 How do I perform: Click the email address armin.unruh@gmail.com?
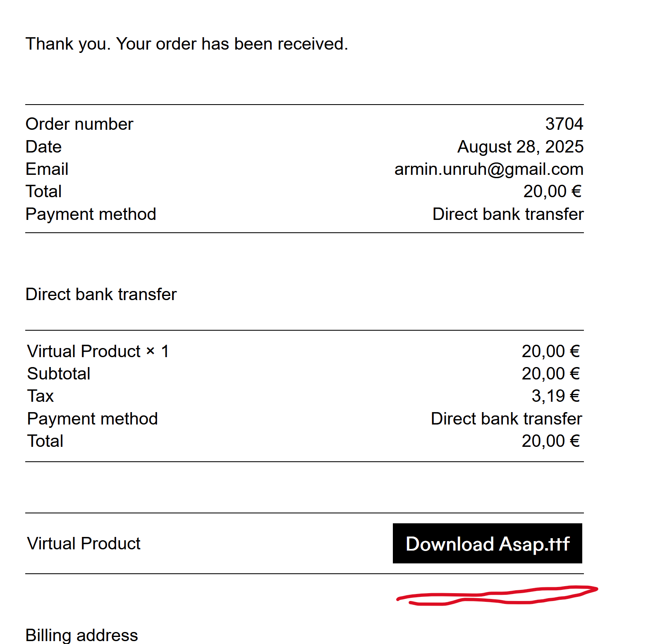[489, 169]
